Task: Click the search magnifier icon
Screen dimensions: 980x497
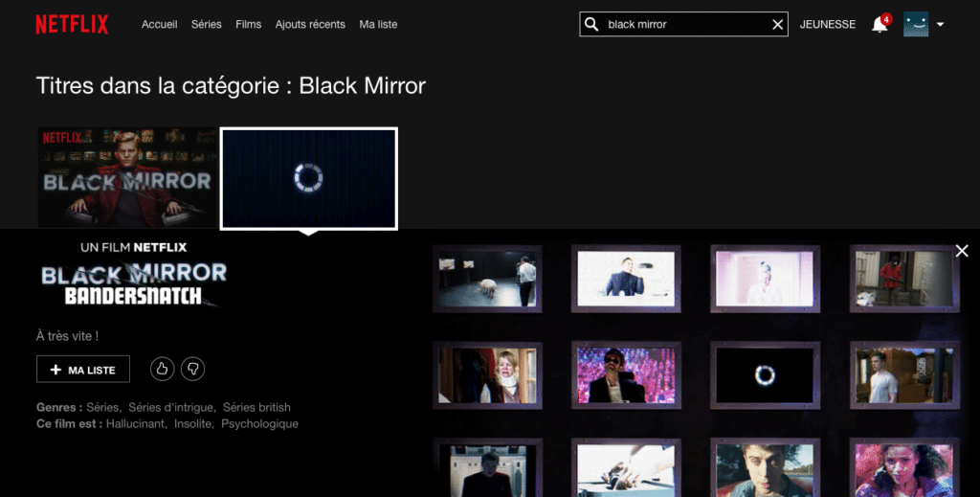Action: pos(592,24)
